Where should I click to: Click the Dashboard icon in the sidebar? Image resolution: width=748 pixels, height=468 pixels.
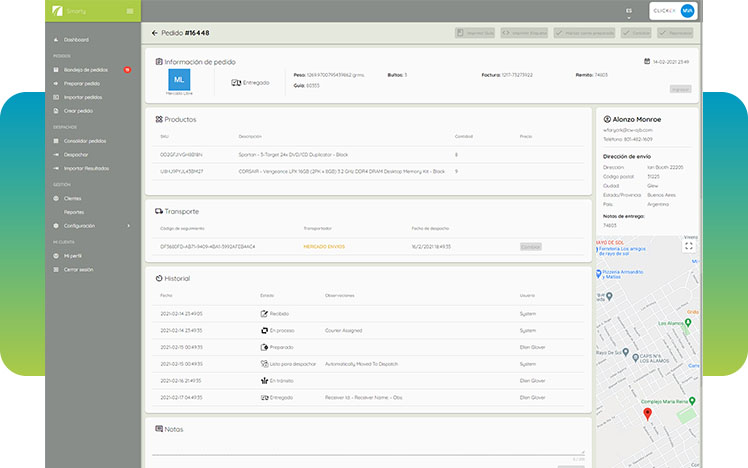tap(56, 40)
